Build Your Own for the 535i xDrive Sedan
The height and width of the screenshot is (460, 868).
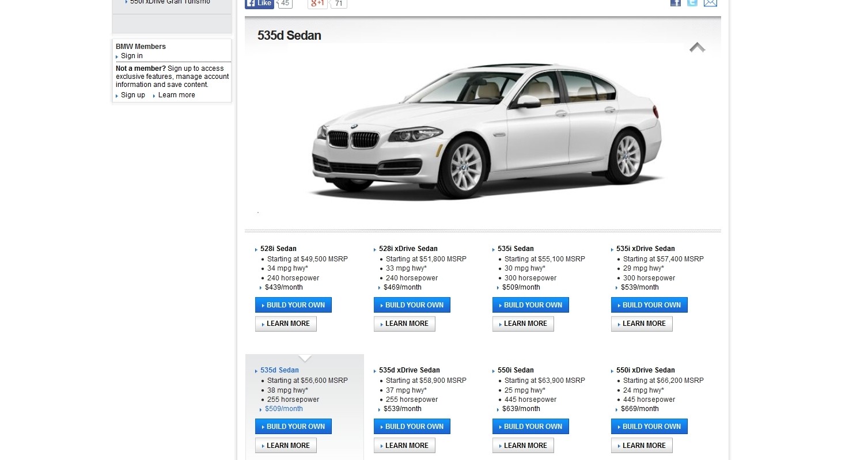click(x=649, y=305)
